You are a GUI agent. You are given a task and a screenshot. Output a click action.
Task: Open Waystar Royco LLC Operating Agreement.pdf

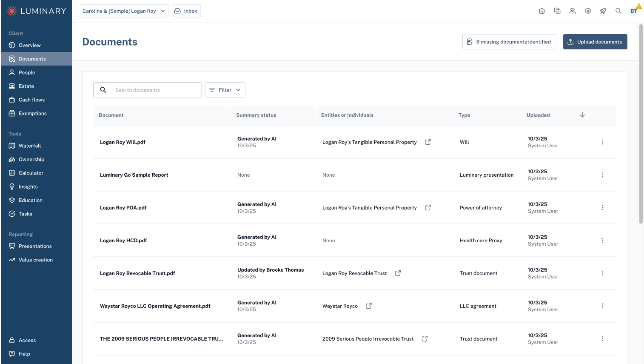155,306
